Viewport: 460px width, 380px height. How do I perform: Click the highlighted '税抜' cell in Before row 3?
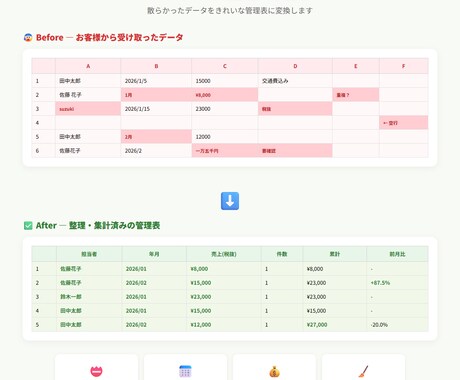295,109
